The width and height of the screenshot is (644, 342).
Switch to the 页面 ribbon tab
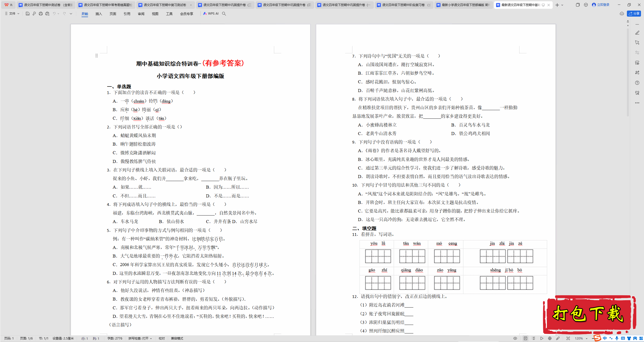point(113,14)
